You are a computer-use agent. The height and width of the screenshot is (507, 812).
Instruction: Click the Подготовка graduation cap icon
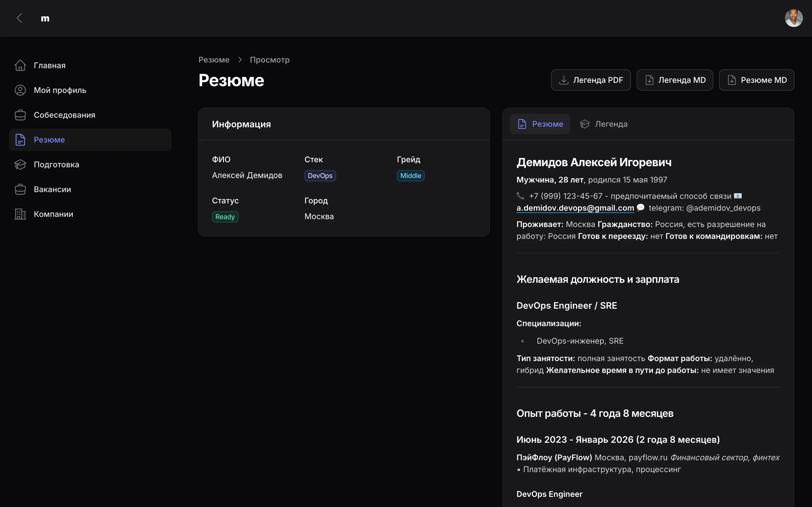point(20,165)
